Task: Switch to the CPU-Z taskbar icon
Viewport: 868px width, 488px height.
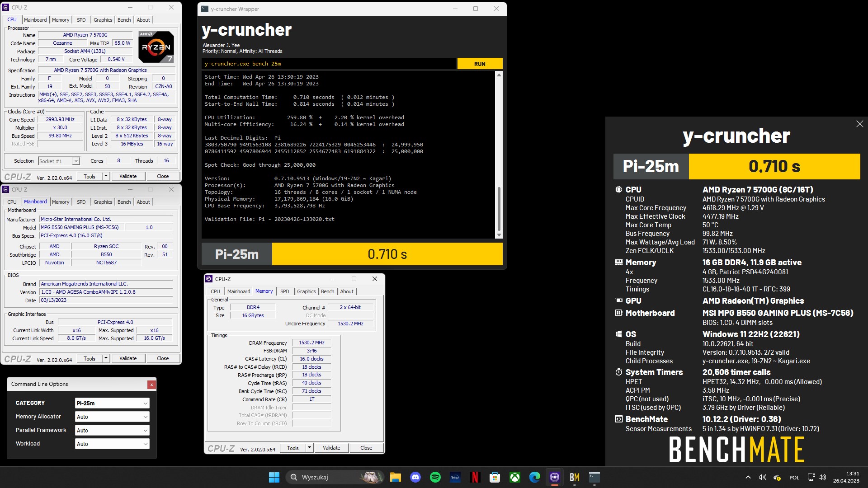Action: (555, 477)
